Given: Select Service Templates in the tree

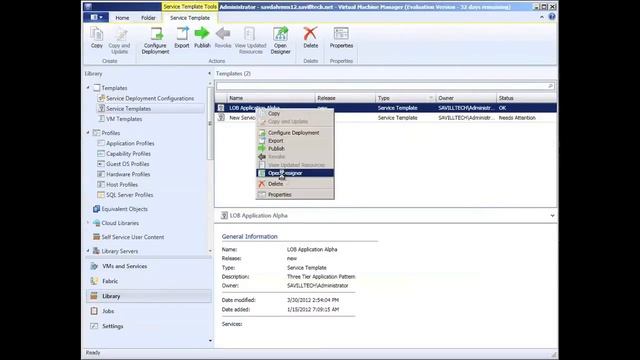Looking at the screenshot, I should (x=129, y=109).
